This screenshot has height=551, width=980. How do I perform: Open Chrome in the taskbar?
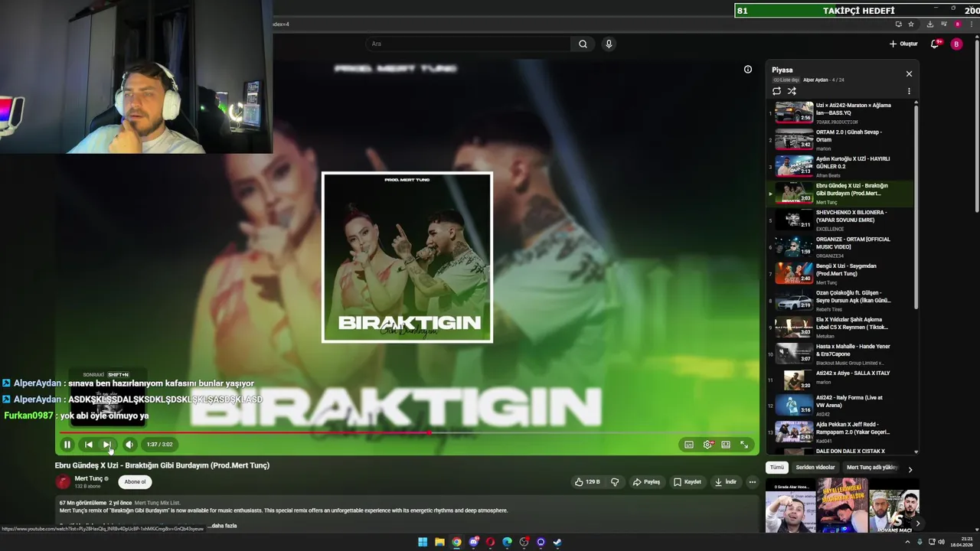(x=456, y=543)
